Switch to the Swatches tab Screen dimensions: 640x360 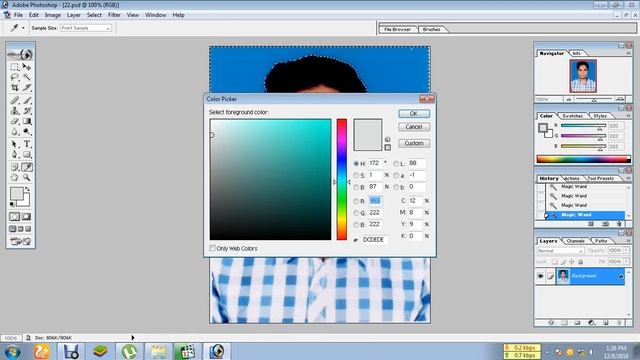tap(572, 116)
